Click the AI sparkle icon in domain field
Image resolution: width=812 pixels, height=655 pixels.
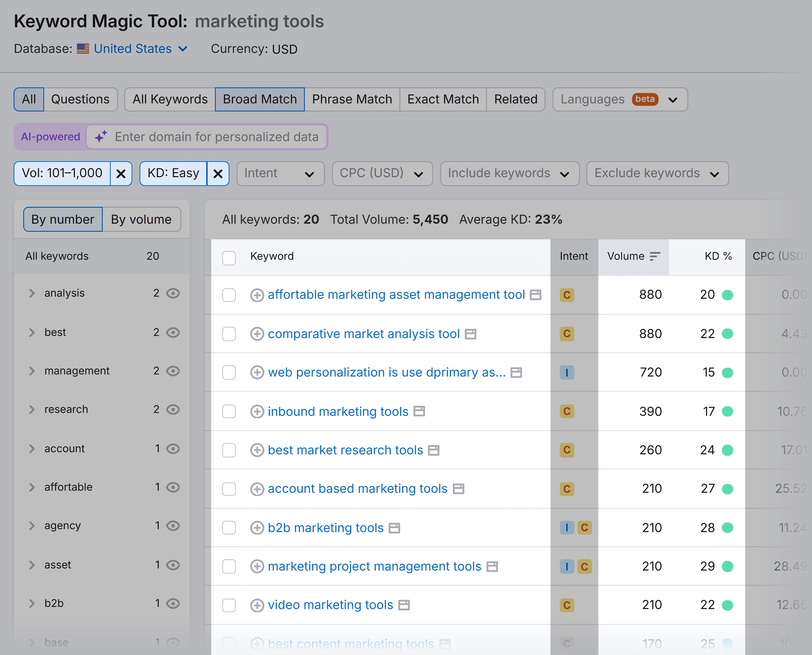coord(101,137)
